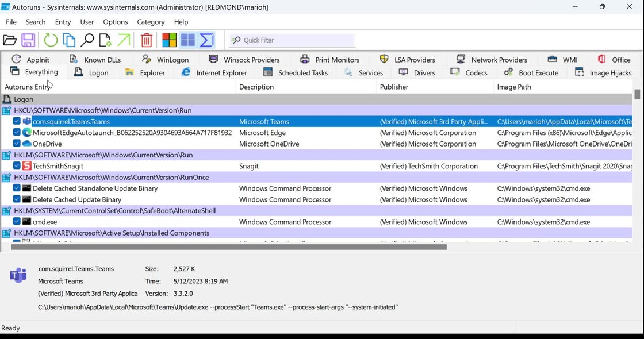Open the Options menu
Image resolution: width=644 pixels, height=339 pixels.
[115, 22]
